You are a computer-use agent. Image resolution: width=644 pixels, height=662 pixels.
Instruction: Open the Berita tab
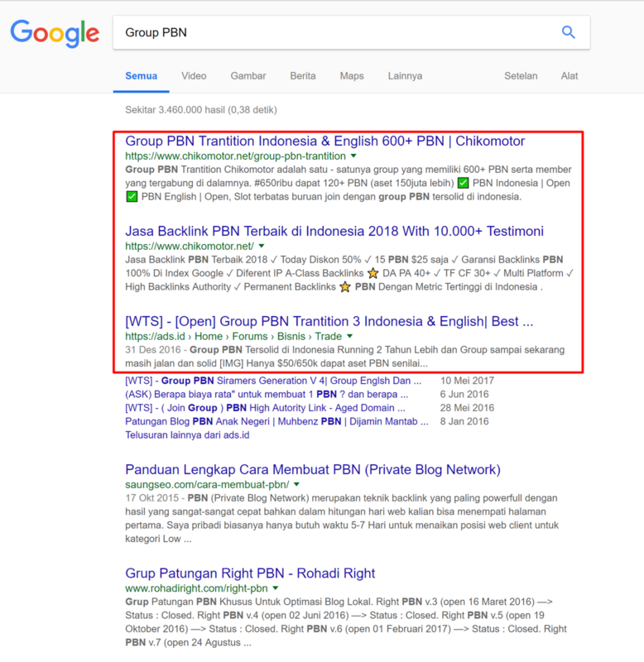tap(303, 76)
